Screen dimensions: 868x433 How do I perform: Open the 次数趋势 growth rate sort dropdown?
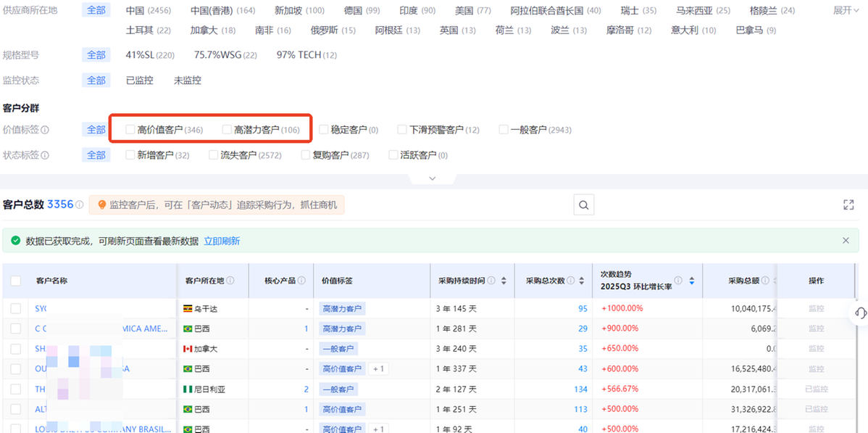692,281
